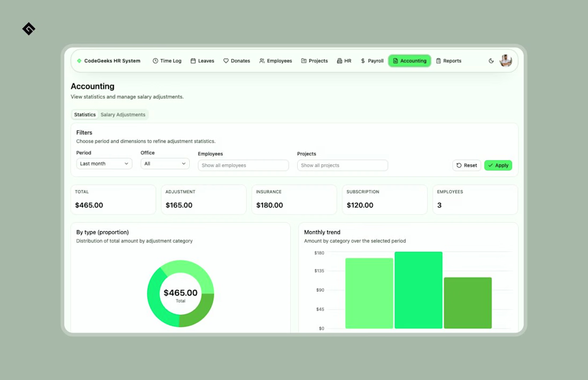Click the Accounting page title

92,86
